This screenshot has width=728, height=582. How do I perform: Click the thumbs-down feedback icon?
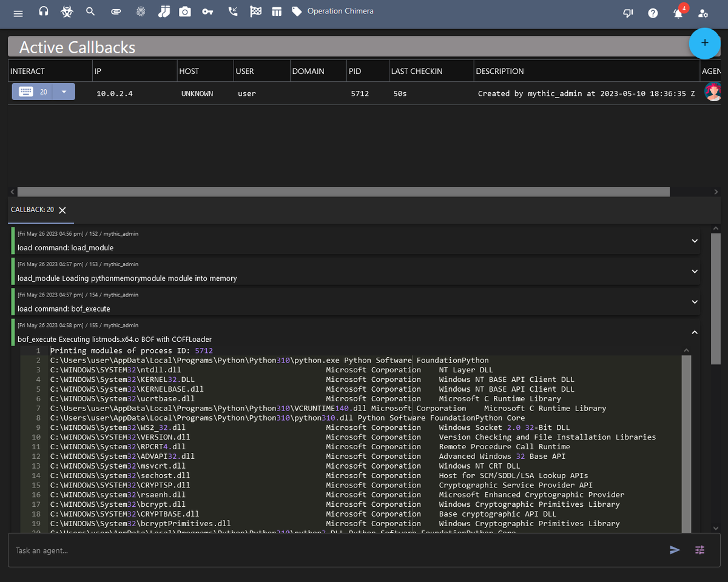[629, 13]
